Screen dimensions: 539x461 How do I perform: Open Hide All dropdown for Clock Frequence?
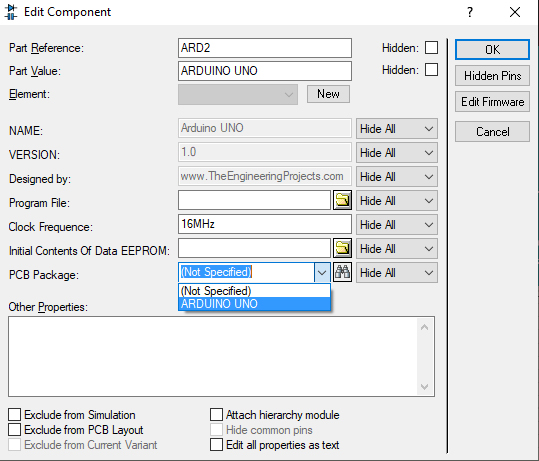coord(397,224)
